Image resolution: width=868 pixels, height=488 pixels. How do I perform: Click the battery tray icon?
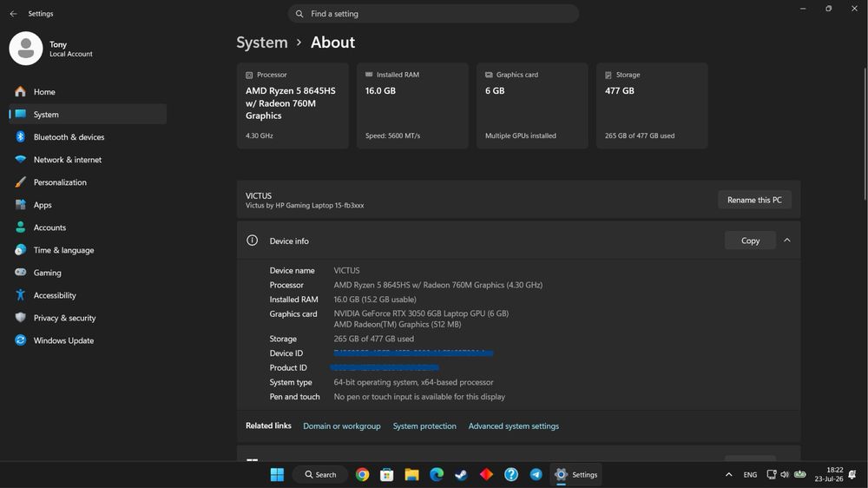(x=800, y=475)
